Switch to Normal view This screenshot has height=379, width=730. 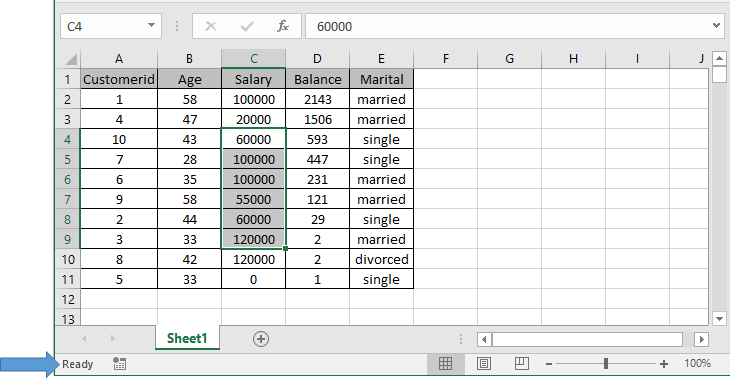pyautogui.click(x=446, y=364)
